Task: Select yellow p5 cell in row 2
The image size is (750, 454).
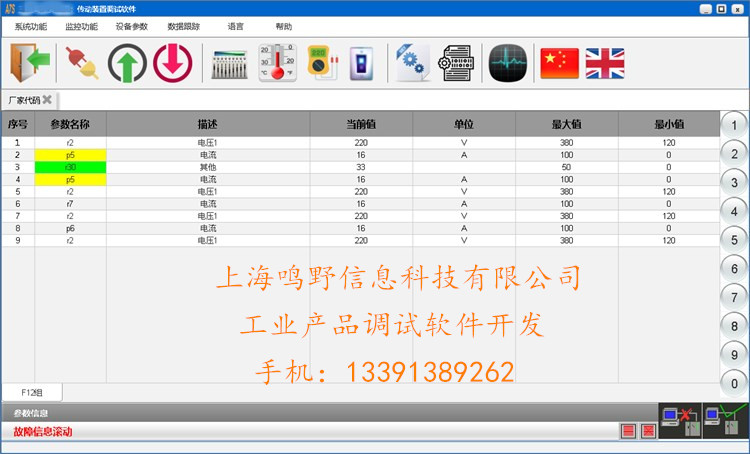Action: (70, 155)
